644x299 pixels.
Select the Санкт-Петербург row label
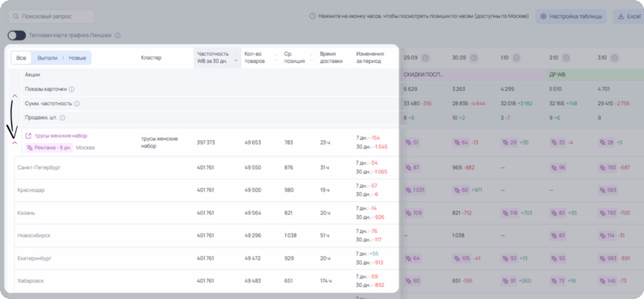[39, 168]
